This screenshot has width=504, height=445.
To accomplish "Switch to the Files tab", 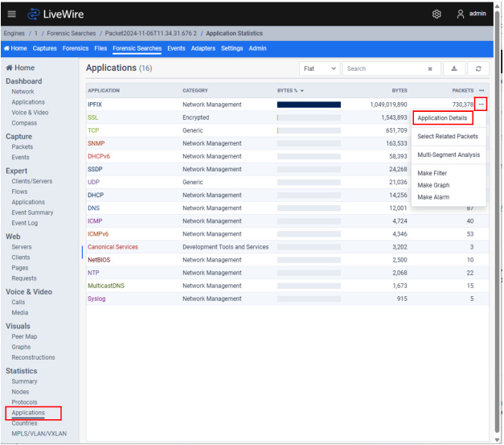I will (100, 48).
